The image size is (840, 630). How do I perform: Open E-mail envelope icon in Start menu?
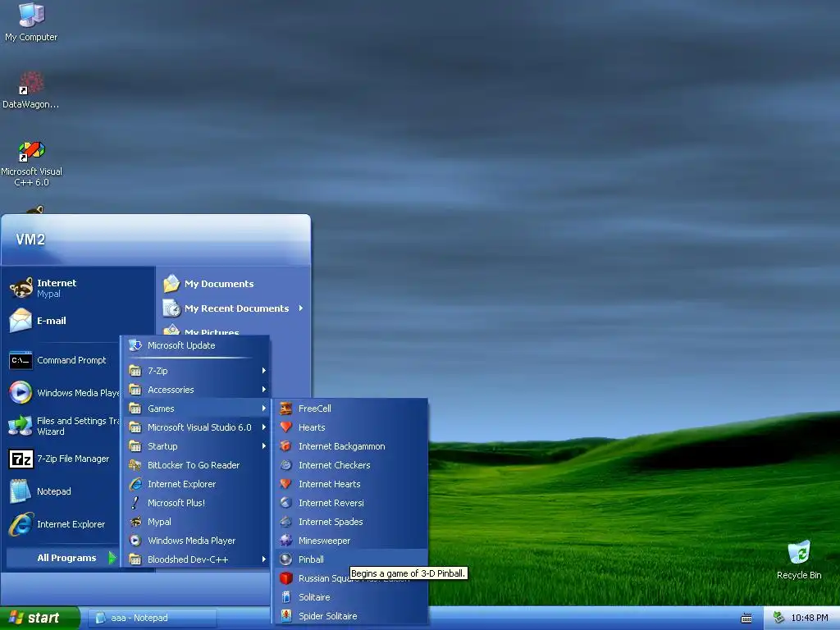coord(21,321)
